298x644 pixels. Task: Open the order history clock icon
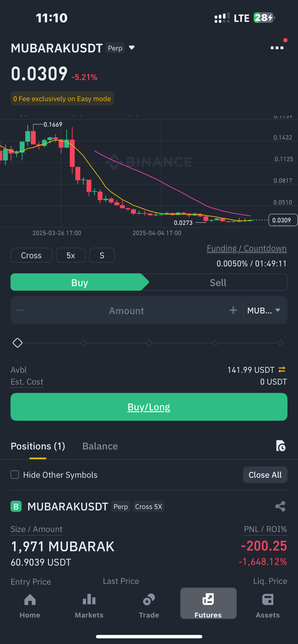[280, 446]
